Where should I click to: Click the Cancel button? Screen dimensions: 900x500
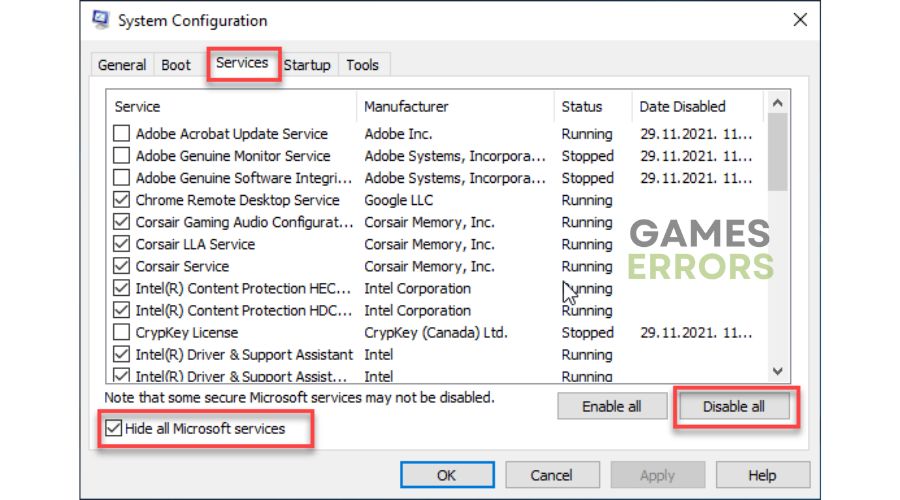click(x=552, y=475)
